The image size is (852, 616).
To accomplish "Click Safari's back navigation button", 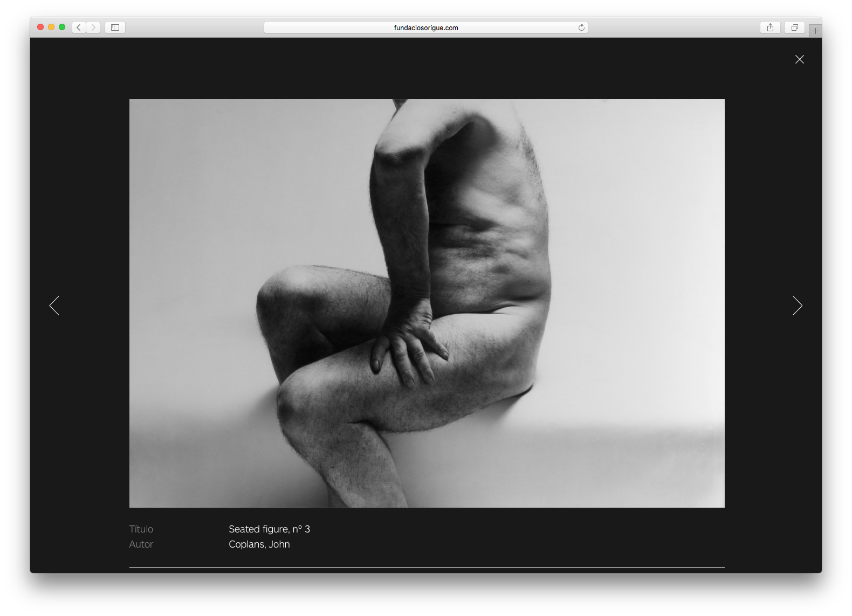I will 79,27.
